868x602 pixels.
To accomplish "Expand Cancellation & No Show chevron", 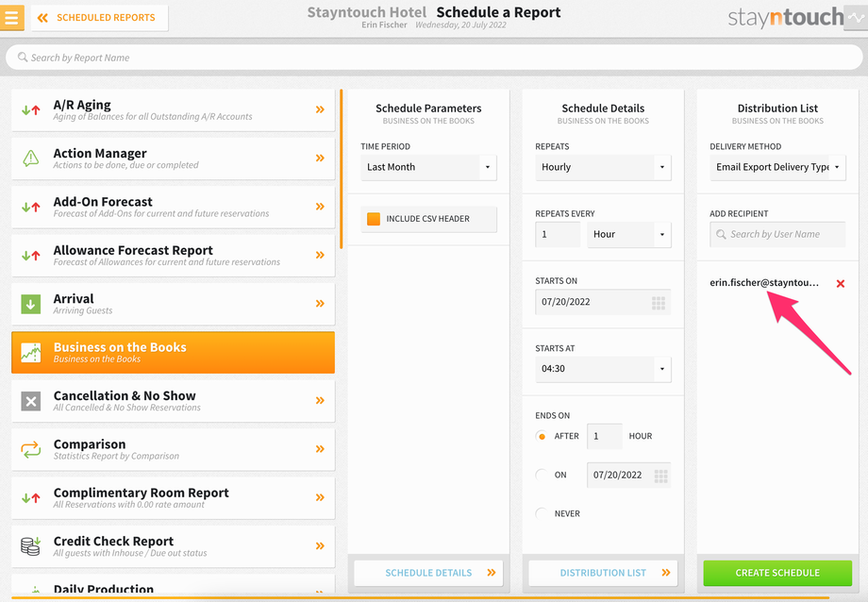I will point(320,400).
